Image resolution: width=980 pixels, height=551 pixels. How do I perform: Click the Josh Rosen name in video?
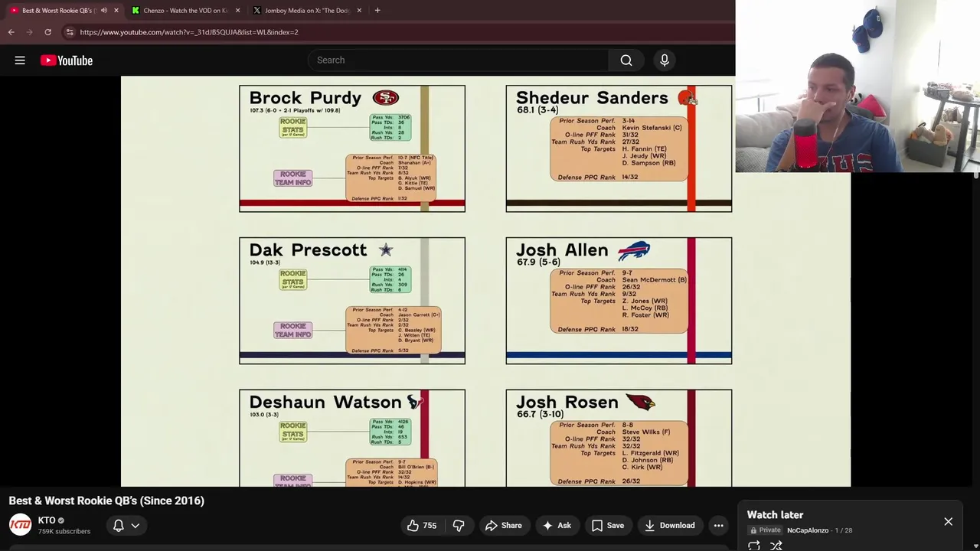pyautogui.click(x=567, y=403)
